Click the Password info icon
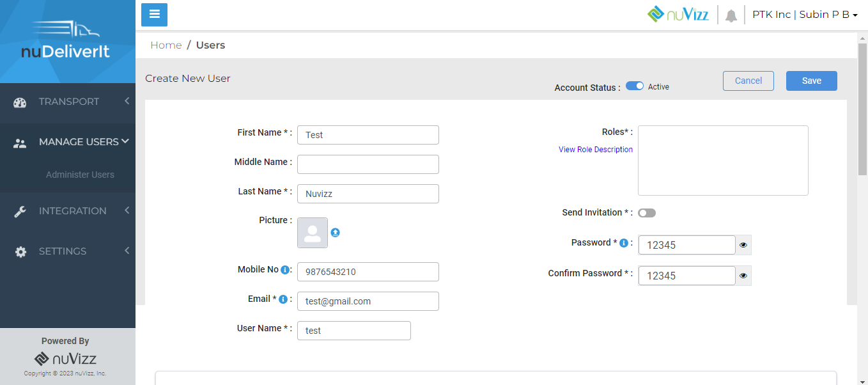The height and width of the screenshot is (385, 868). coord(624,243)
